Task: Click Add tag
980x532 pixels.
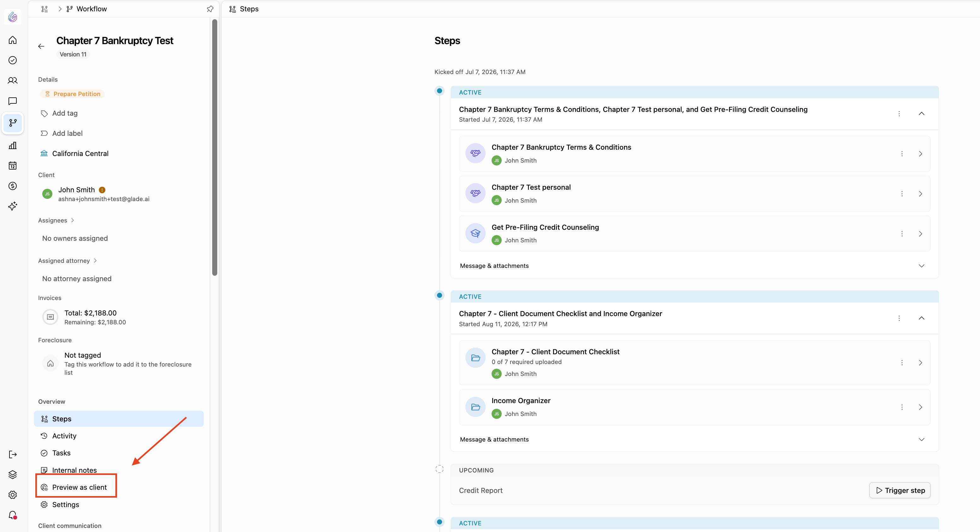Action: pos(59,113)
